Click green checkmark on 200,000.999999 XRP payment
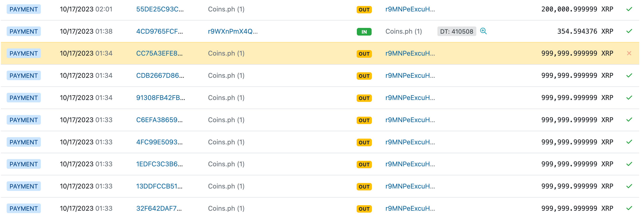Image resolution: width=644 pixels, height=220 pixels. [x=630, y=9]
